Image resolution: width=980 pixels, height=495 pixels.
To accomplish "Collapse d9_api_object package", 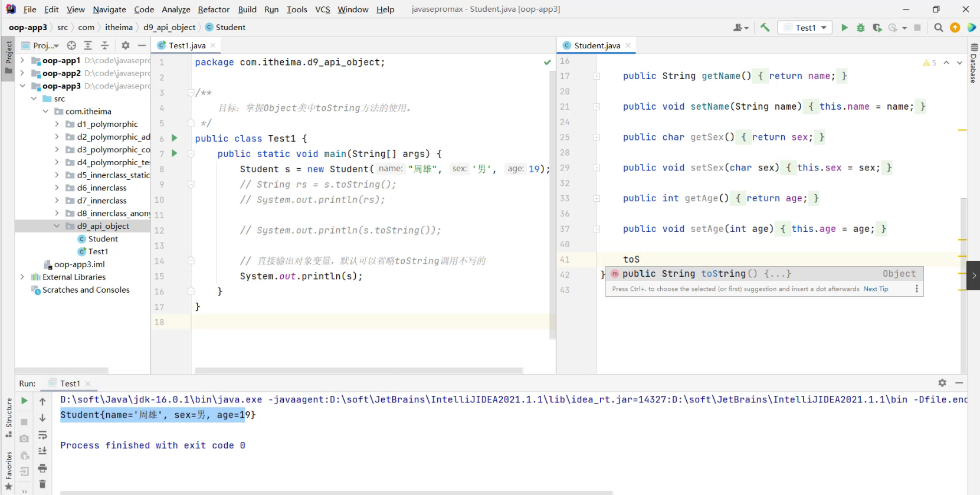I will click(57, 226).
